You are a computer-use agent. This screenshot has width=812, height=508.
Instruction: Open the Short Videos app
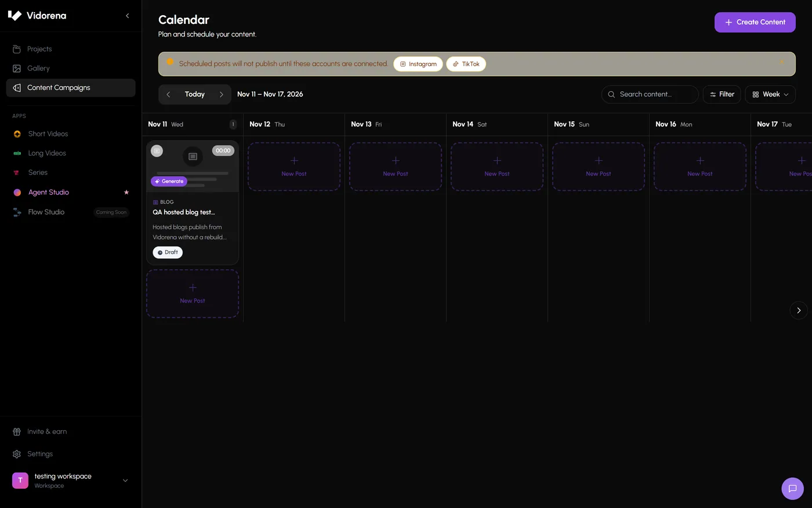pos(71,134)
